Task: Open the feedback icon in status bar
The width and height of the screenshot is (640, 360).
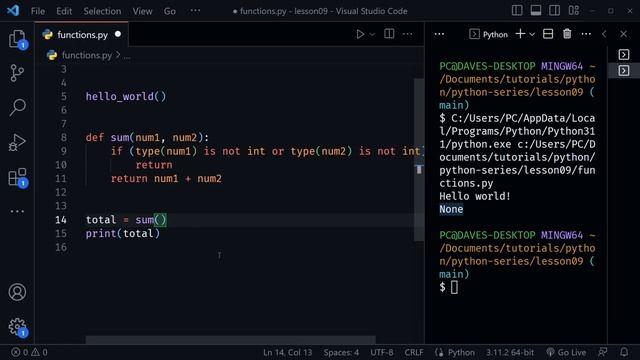Action: [x=603, y=352]
